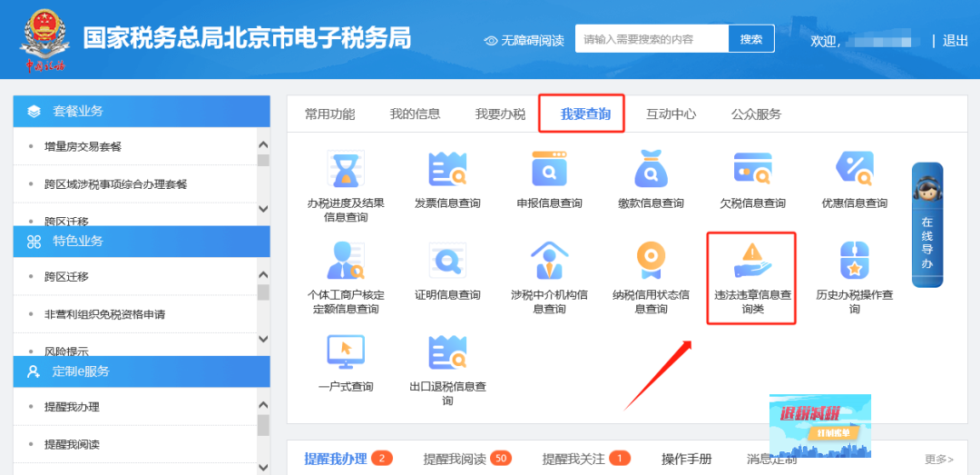The height and width of the screenshot is (475, 980).
Task: Click the 定制e服务 section header
Action: point(142,371)
